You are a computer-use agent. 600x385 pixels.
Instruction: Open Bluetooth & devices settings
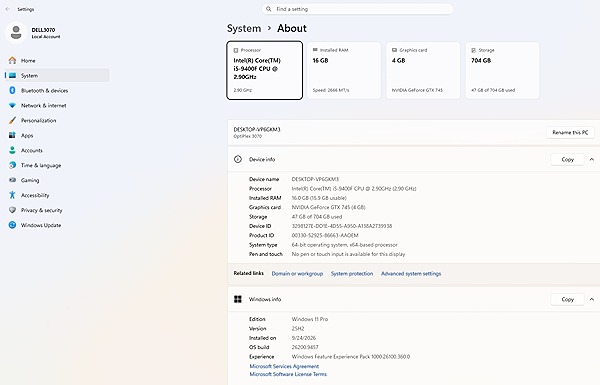(x=57, y=90)
